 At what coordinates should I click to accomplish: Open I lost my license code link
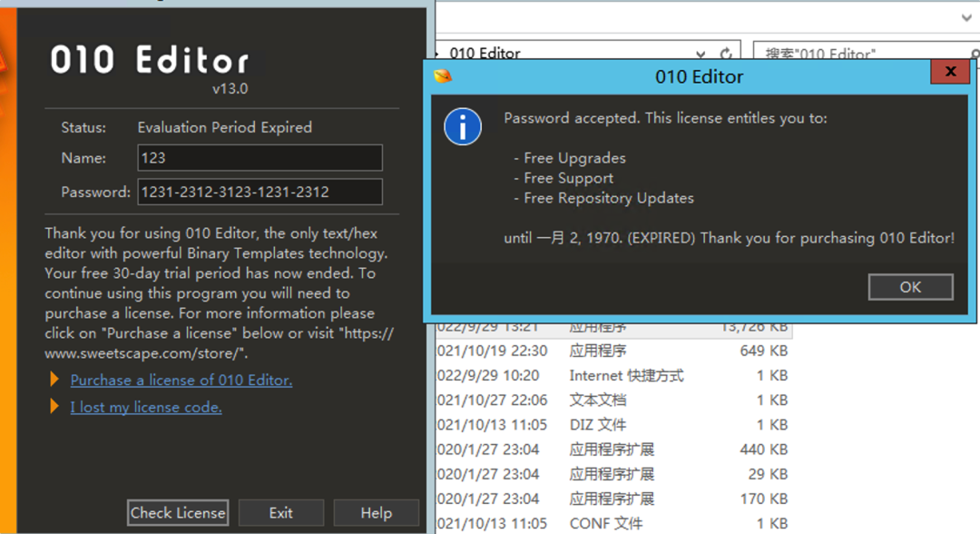click(x=145, y=407)
